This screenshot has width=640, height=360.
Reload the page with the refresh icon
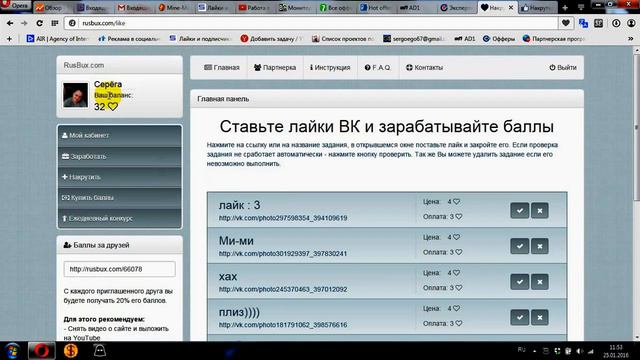pos(39,23)
